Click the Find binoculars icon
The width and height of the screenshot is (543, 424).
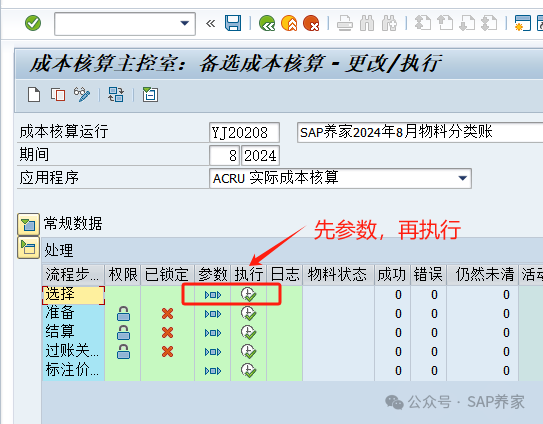(x=367, y=24)
